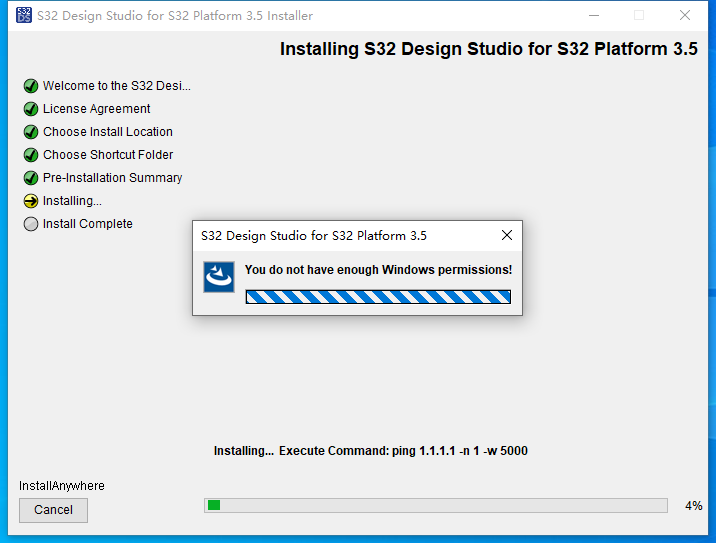Click the check icon for Pre-Installation Summary
Image resolution: width=716 pixels, height=543 pixels.
31,178
